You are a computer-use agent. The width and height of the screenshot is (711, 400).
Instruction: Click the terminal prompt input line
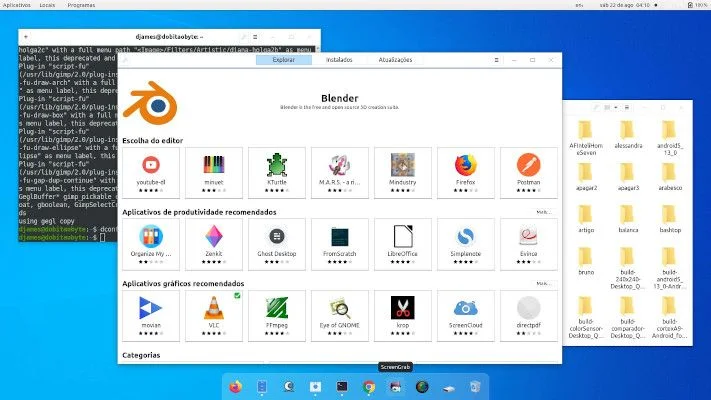68,237
